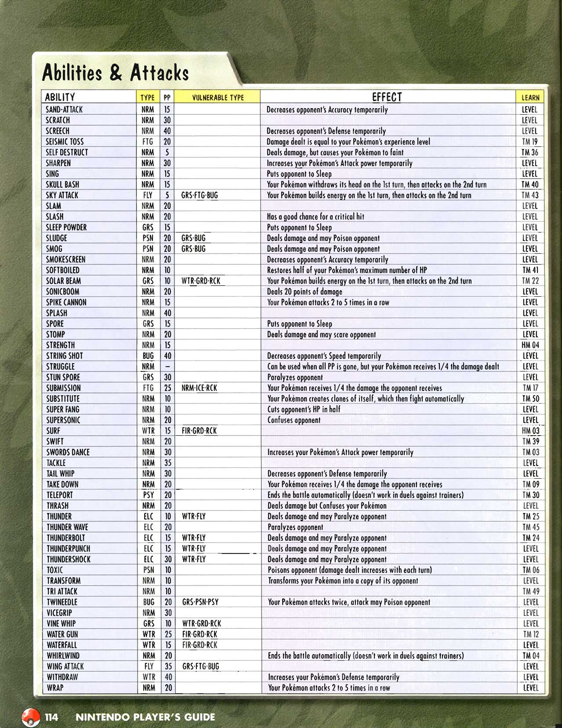Click "Has a good chance for a critical hit"
Image resolution: width=562 pixels, height=728 pixels.
point(315,217)
